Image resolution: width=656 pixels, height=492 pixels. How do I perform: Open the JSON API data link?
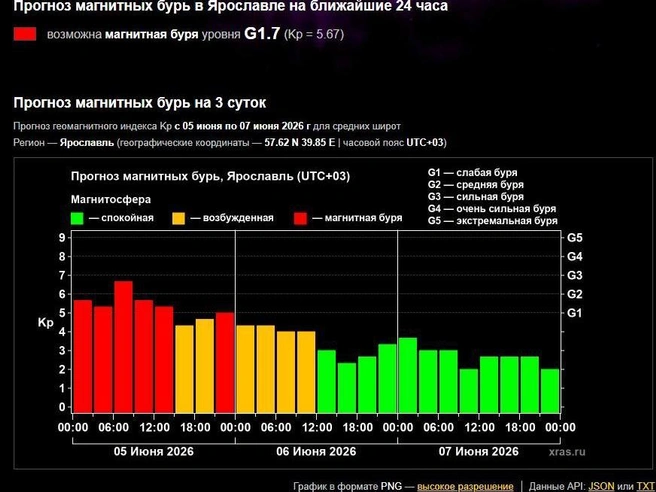601,487
